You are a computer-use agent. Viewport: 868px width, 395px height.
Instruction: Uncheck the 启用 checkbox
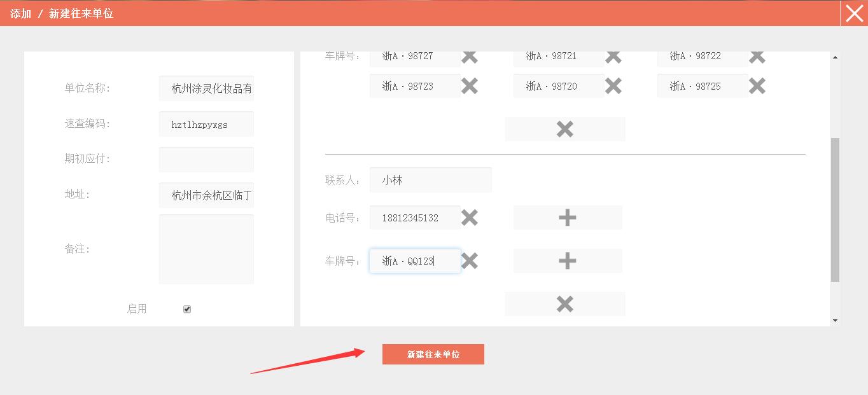[x=187, y=309]
